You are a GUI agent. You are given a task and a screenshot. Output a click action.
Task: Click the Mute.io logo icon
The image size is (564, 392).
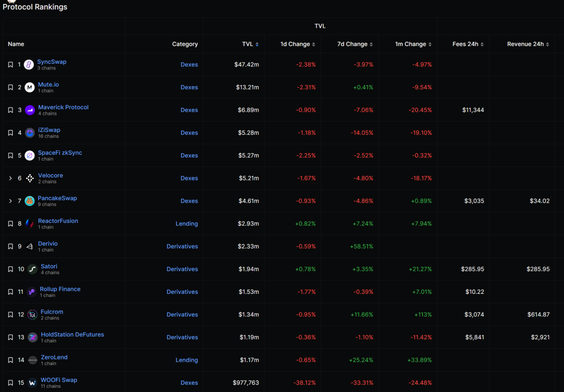[x=30, y=88]
